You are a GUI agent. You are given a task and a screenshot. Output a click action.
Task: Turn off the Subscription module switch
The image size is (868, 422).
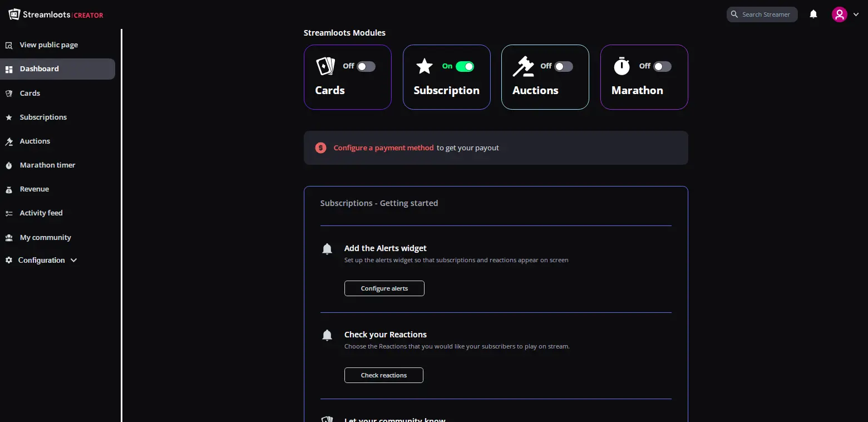click(465, 66)
